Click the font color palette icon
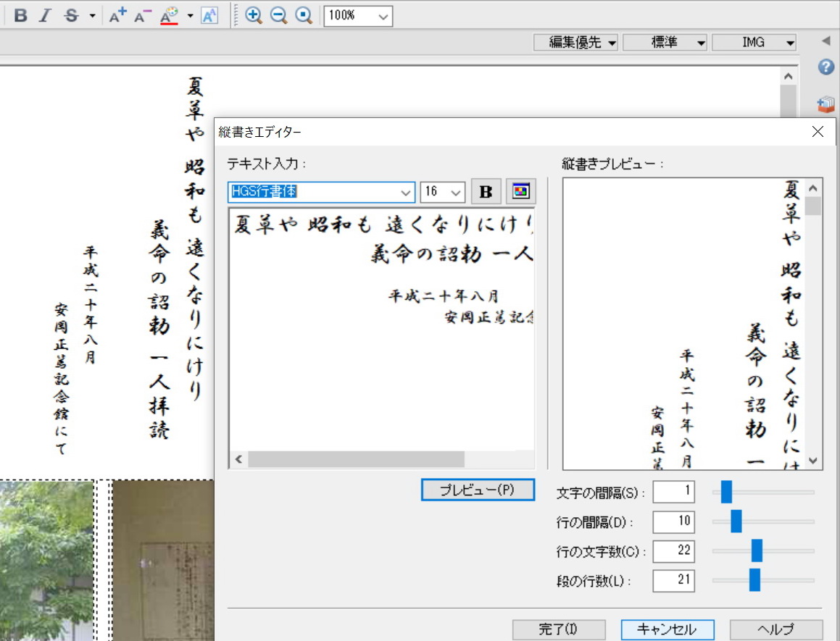Image resolution: width=840 pixels, height=641 pixels. (169, 15)
